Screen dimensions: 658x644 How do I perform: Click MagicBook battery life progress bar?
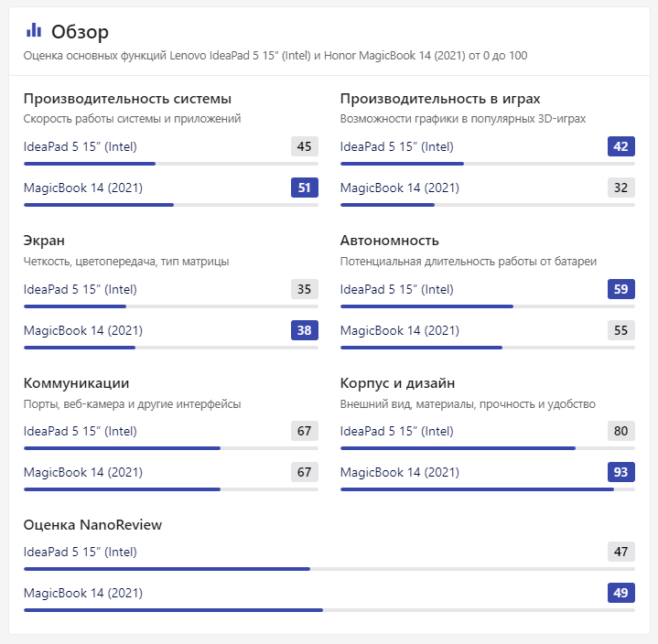(x=488, y=348)
